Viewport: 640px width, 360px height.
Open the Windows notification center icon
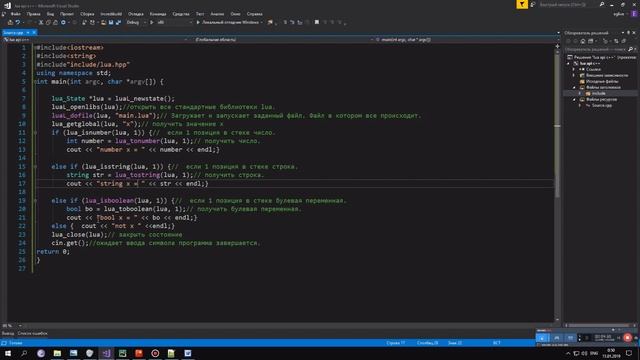point(629,353)
